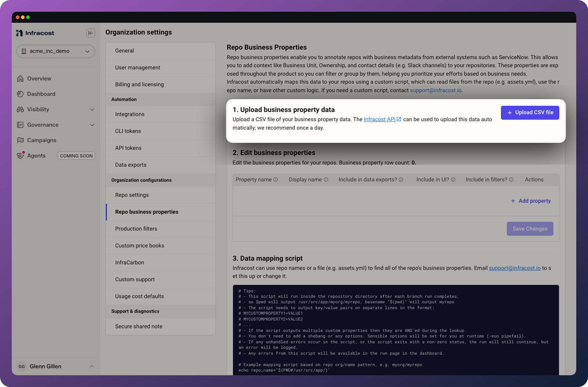The height and width of the screenshot is (387, 588).
Task: Open the acme_inc_demo organization dropdown
Action: (55, 51)
